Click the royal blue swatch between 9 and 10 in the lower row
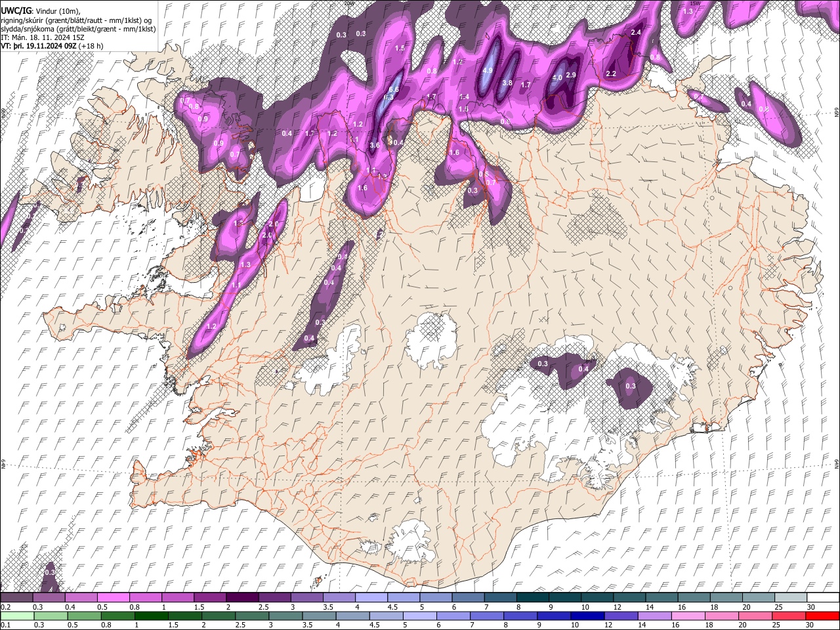 click(553, 616)
